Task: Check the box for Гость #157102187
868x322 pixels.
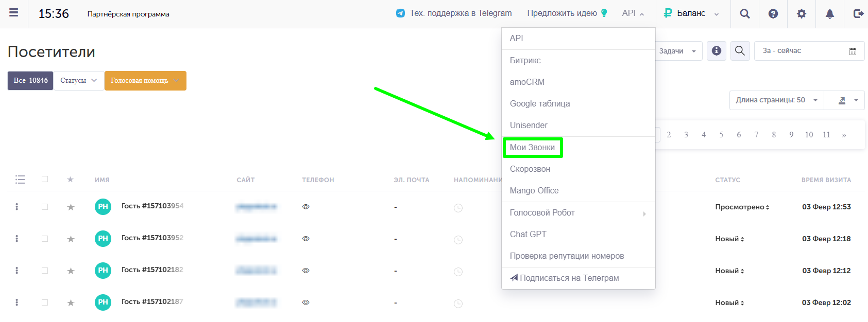Action: pos(45,302)
